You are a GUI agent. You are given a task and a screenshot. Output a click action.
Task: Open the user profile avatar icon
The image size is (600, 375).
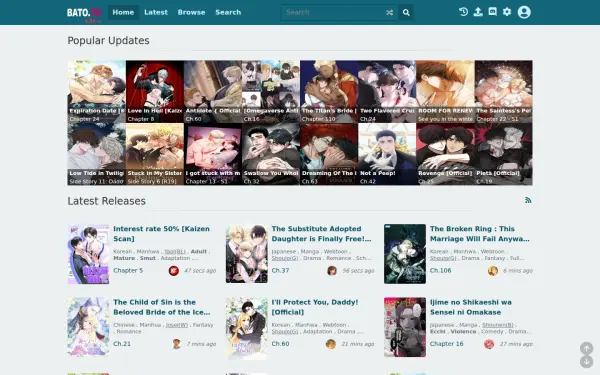tap(524, 12)
